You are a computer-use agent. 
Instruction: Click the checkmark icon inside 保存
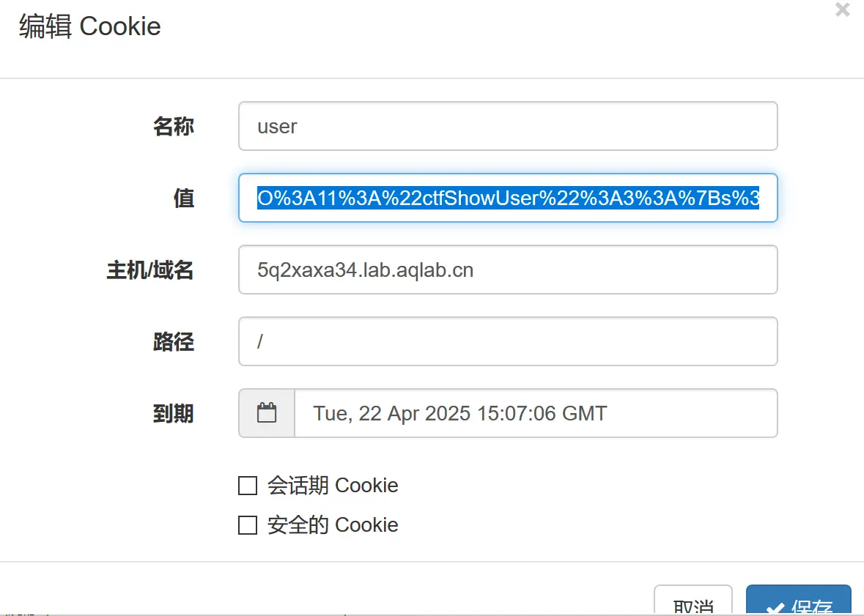click(x=775, y=608)
